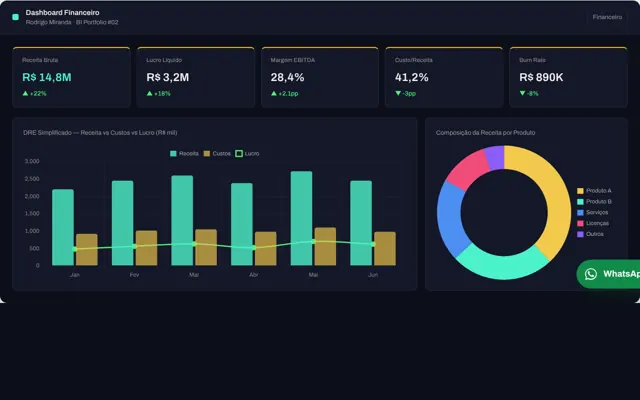Click the Dashboard Financeiro title

pos(62,13)
